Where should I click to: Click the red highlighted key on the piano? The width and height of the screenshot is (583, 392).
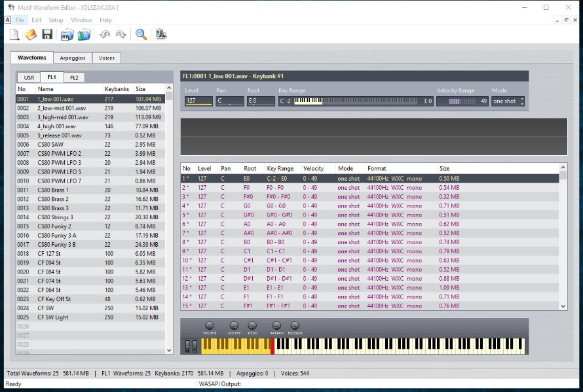[273, 346]
